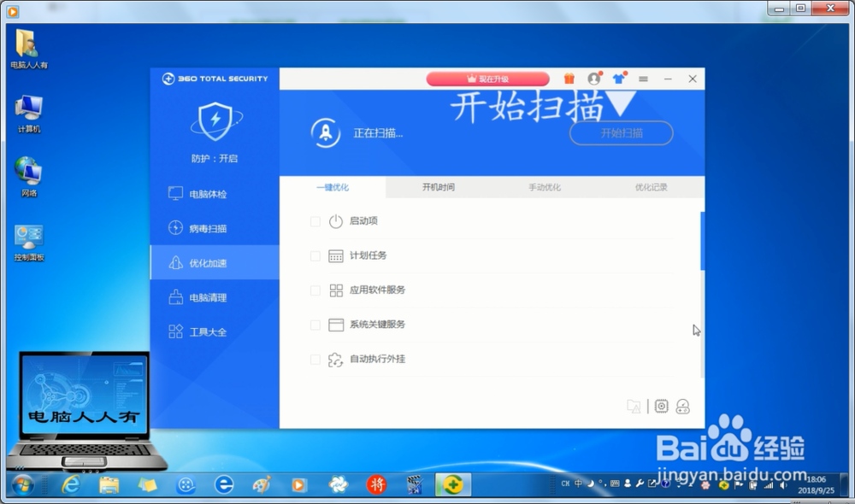
Task: Switch to the 手动优化 tab
Action: tap(545, 187)
